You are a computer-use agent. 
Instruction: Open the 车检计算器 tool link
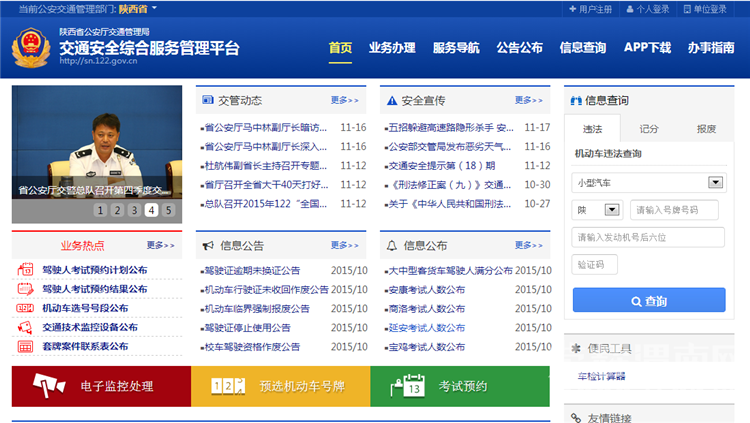(600, 376)
